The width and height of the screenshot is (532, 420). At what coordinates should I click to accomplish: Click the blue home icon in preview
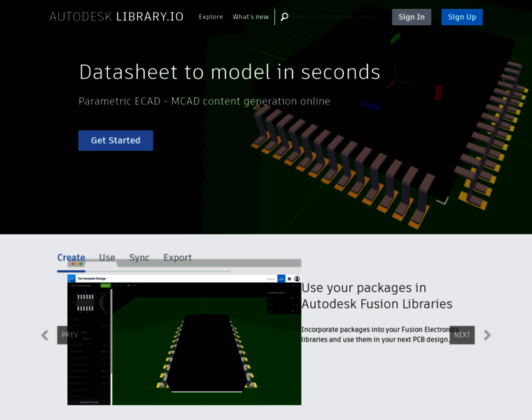[71, 279]
